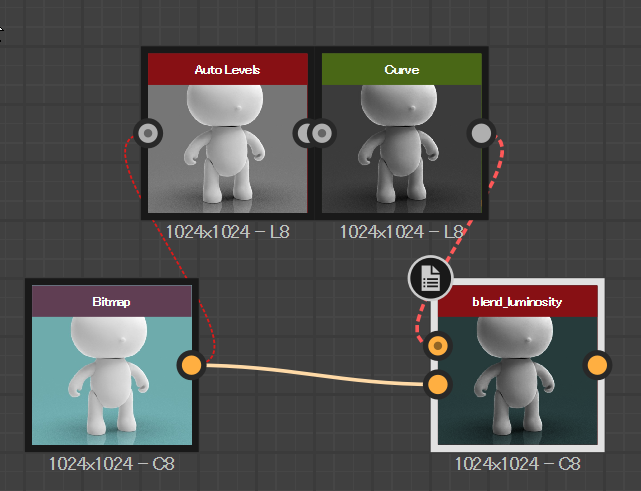
Task: Click blend_luminosity lower orange input connector
Action: pos(438,385)
